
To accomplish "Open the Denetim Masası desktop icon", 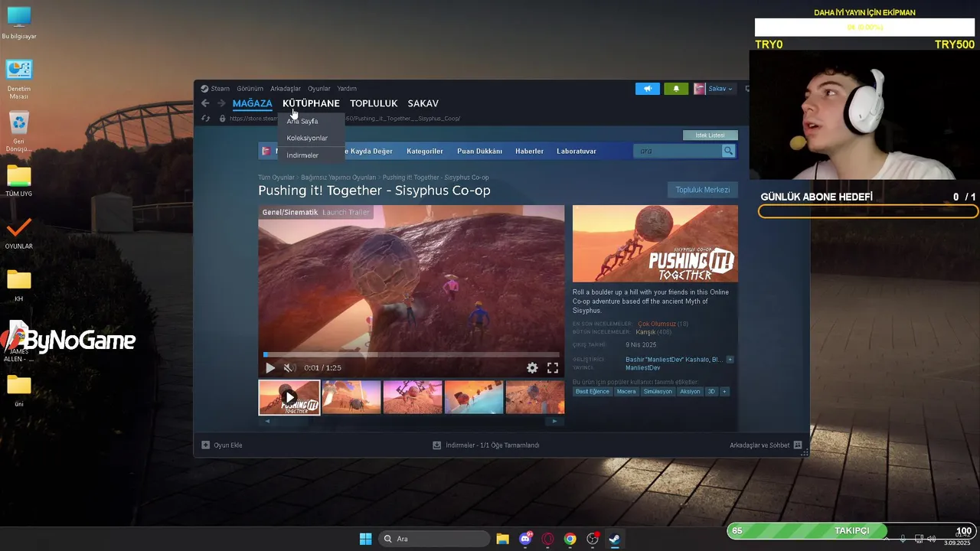I will tap(19, 79).
